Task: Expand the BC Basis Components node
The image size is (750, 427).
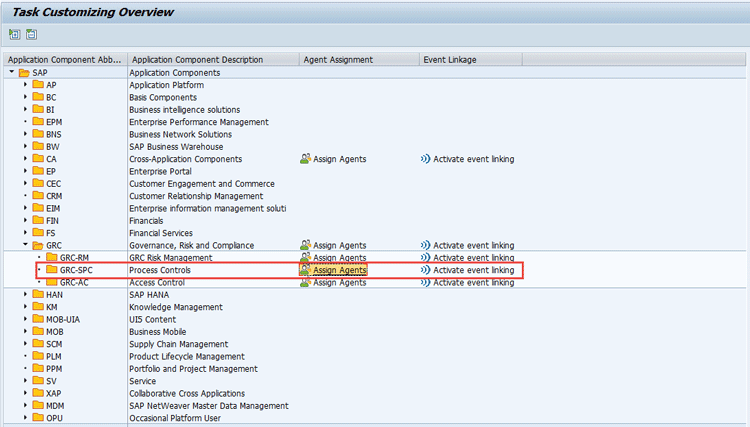Action: click(x=25, y=98)
